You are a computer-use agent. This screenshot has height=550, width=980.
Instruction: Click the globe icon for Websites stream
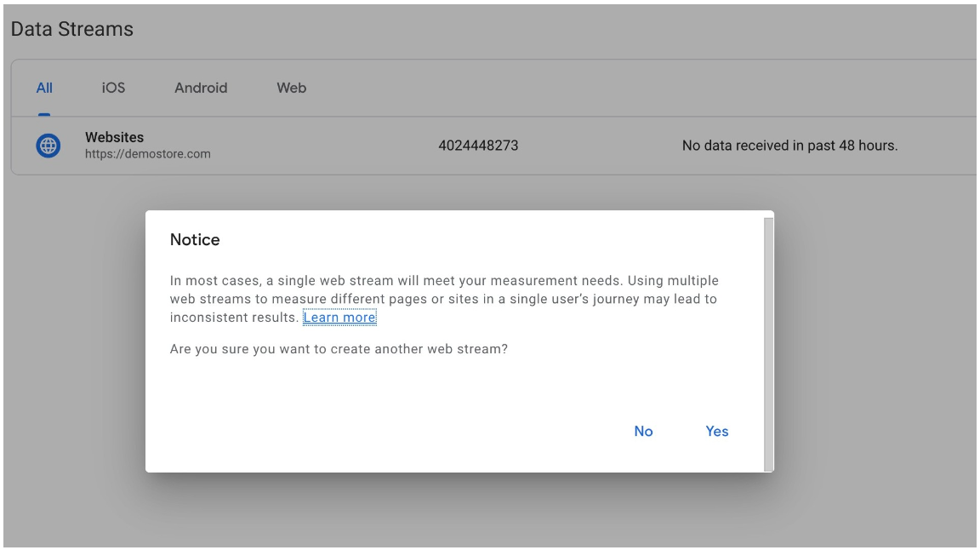coord(48,146)
